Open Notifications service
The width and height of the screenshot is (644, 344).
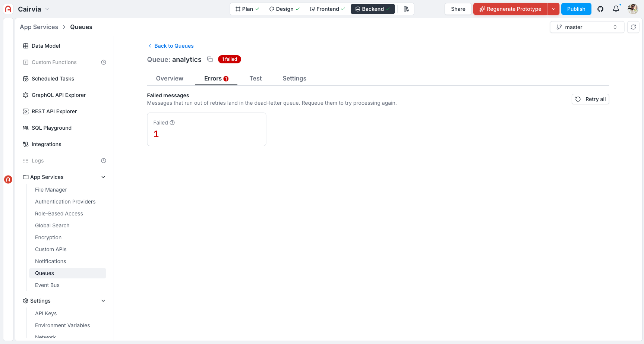[67, 261]
